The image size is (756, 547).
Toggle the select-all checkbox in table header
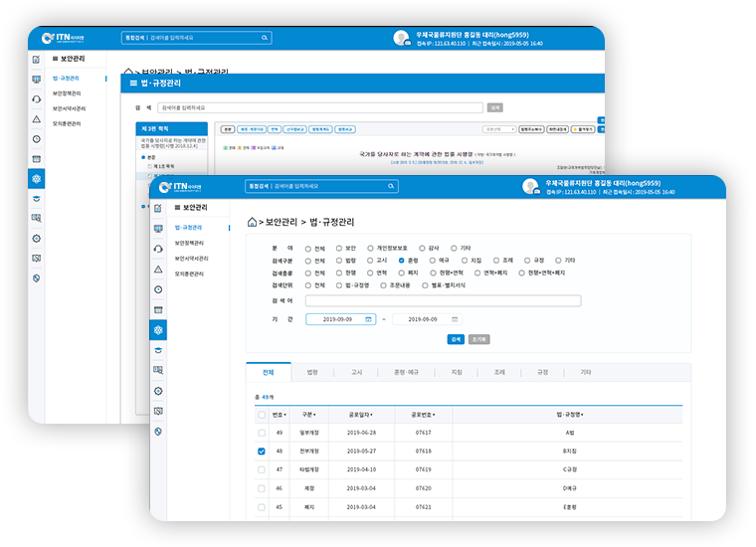[262, 415]
